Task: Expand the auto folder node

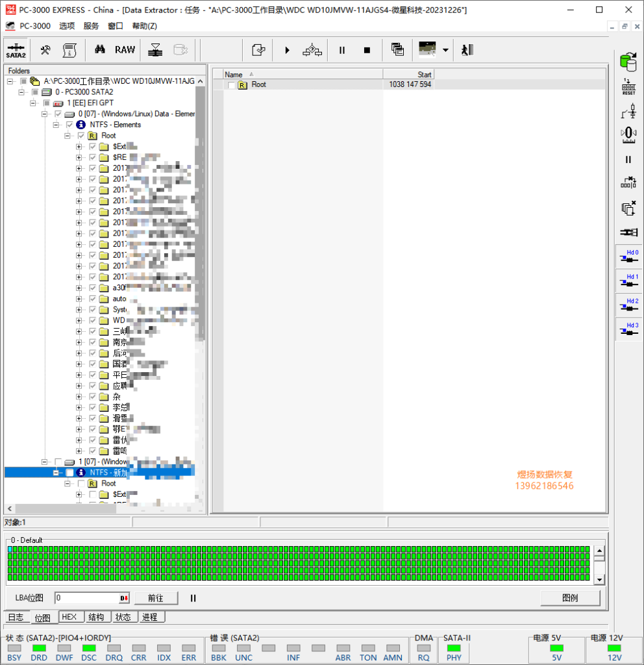Action: (79, 299)
